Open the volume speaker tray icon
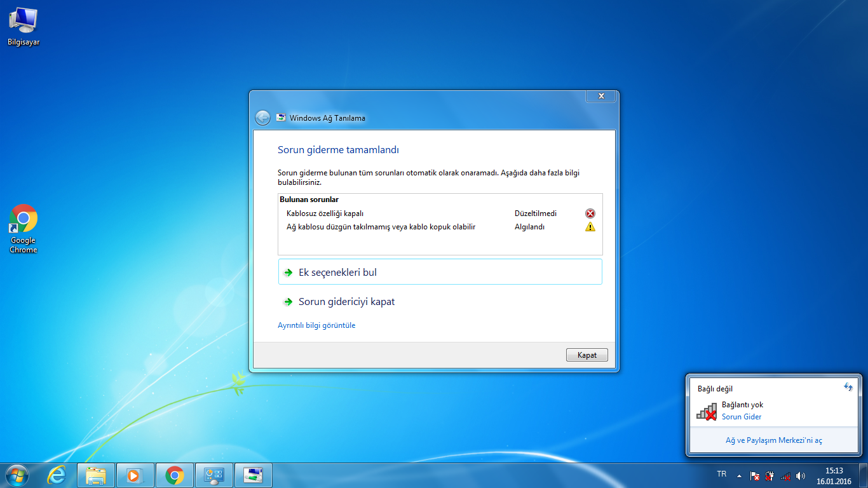The height and width of the screenshot is (488, 868). (801, 475)
